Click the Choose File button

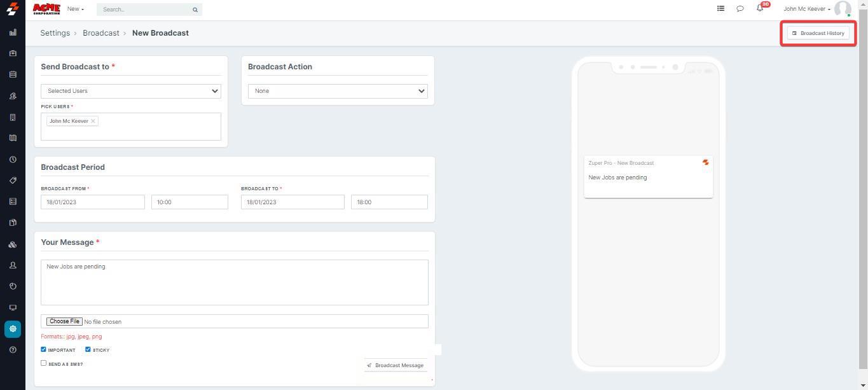[64, 321]
